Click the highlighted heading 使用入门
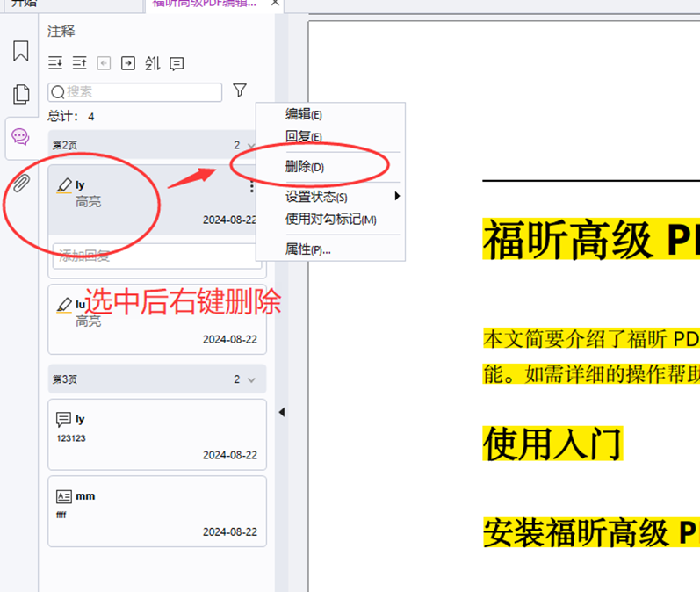 pyautogui.click(x=552, y=444)
